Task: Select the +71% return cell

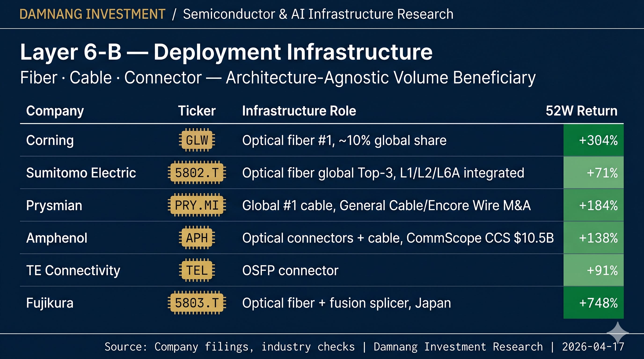Action: [x=593, y=172]
